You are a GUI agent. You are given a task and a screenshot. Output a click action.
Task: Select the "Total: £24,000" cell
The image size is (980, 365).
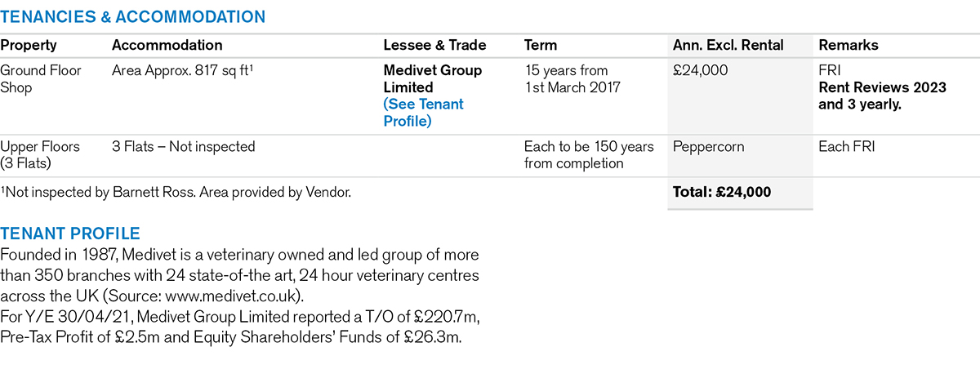tap(722, 193)
